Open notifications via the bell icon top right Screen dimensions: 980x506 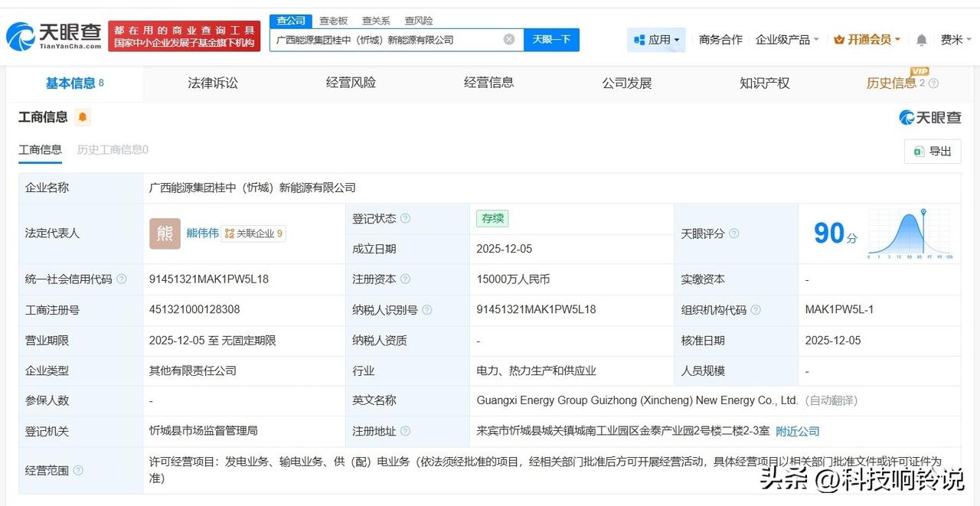(x=921, y=39)
